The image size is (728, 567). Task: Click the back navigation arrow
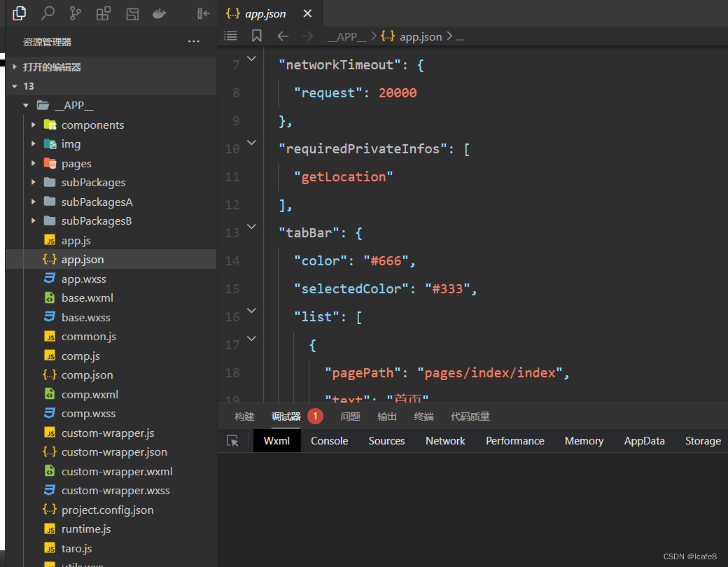pos(283,36)
